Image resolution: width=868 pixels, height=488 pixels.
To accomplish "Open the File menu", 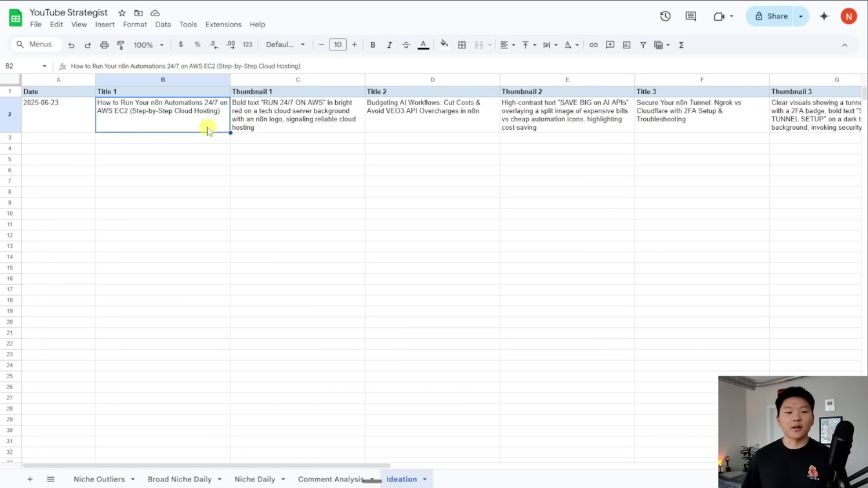I will pos(36,25).
